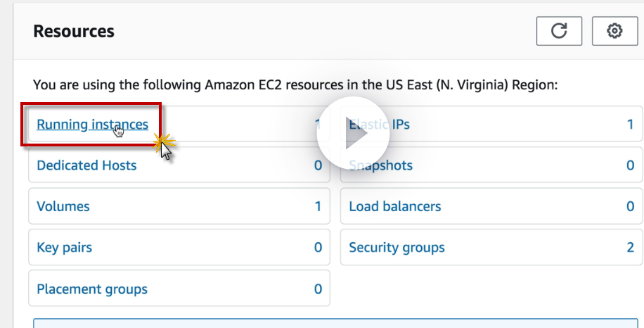This screenshot has height=328, width=644.
Task: Open the Running instances link
Action: [92, 125]
